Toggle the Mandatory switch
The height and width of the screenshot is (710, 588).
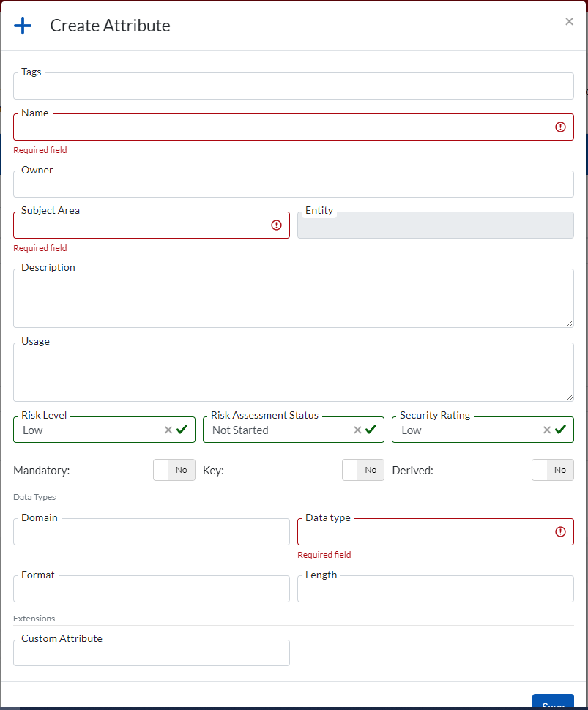coord(174,470)
